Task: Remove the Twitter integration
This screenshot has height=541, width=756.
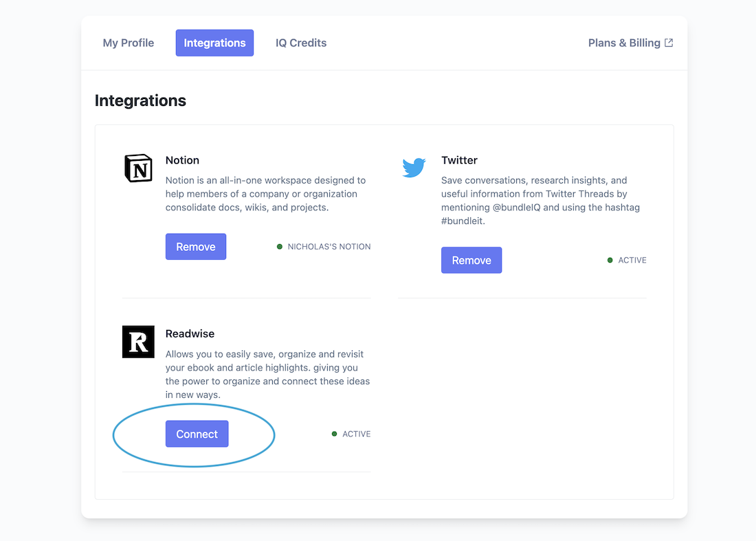Action: [471, 261]
